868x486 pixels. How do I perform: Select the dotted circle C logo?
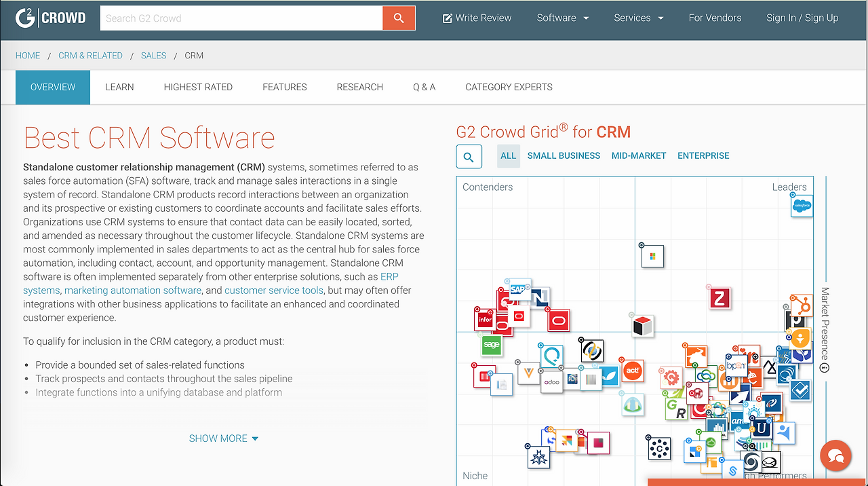coord(658,448)
